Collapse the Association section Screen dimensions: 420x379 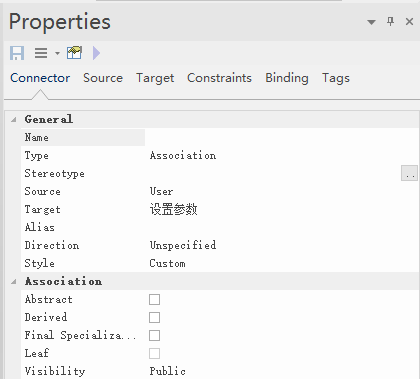tap(14, 282)
